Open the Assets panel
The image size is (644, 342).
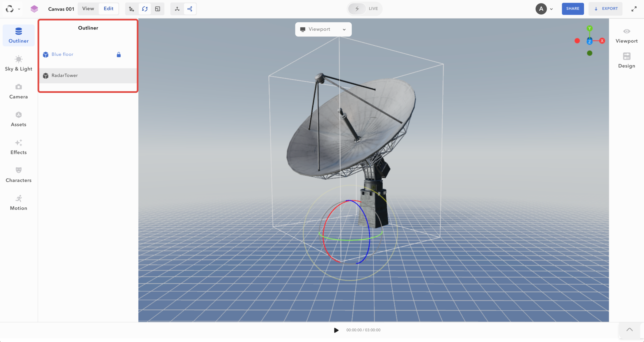point(18,119)
